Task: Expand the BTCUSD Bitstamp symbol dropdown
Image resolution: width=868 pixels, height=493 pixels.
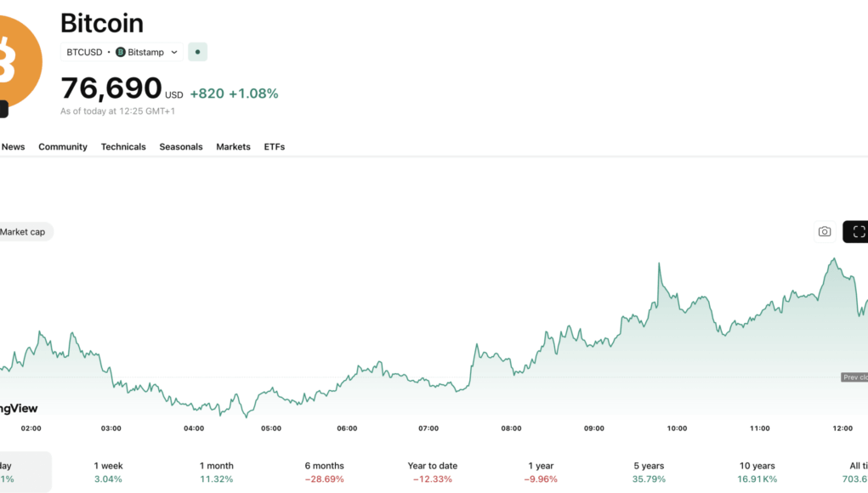Action: click(x=173, y=52)
